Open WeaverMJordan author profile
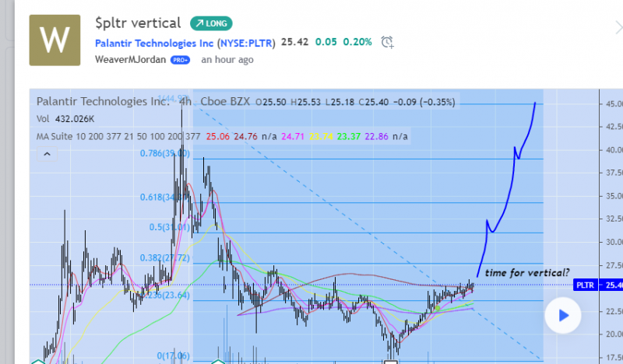Image resolution: width=623 pixels, height=364 pixels. tap(131, 59)
